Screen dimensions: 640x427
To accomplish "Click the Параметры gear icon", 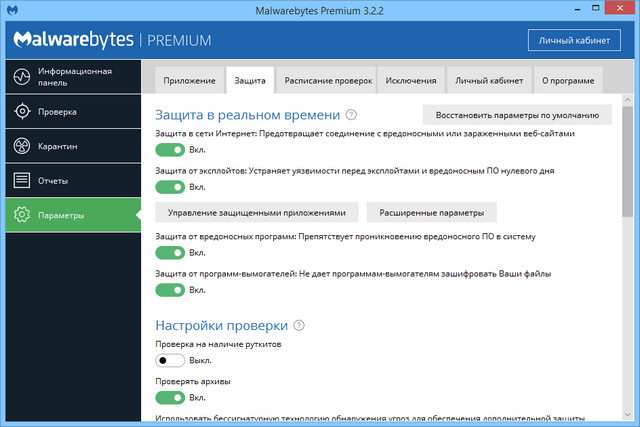I will click(x=22, y=215).
